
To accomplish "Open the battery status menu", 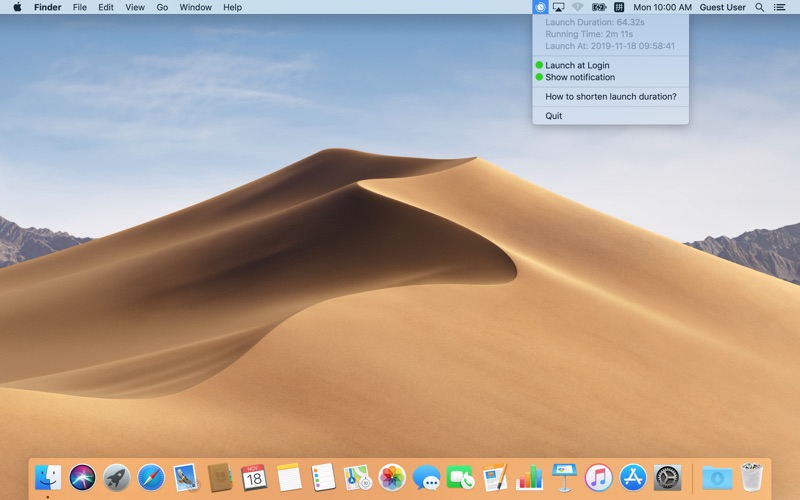I will point(598,7).
